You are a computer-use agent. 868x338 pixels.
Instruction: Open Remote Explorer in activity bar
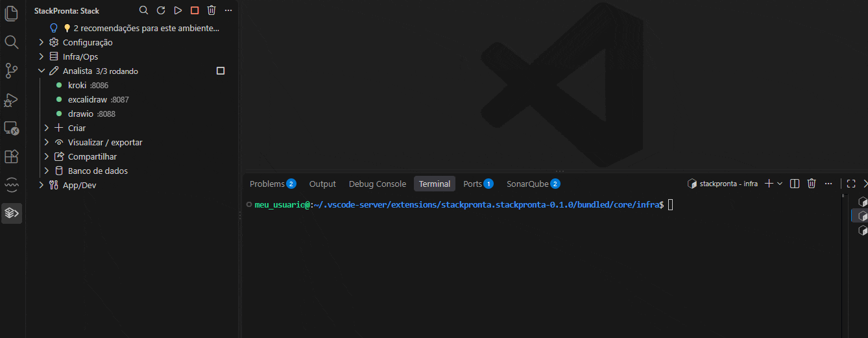[x=11, y=128]
